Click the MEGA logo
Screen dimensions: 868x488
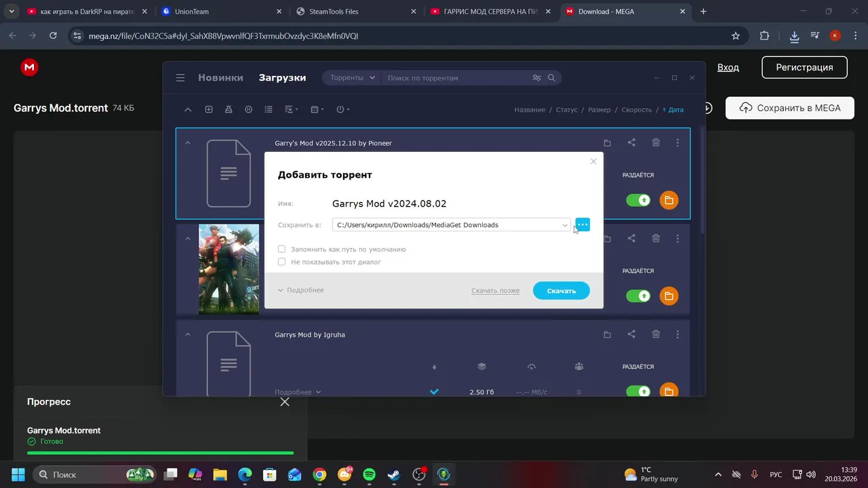(29, 67)
